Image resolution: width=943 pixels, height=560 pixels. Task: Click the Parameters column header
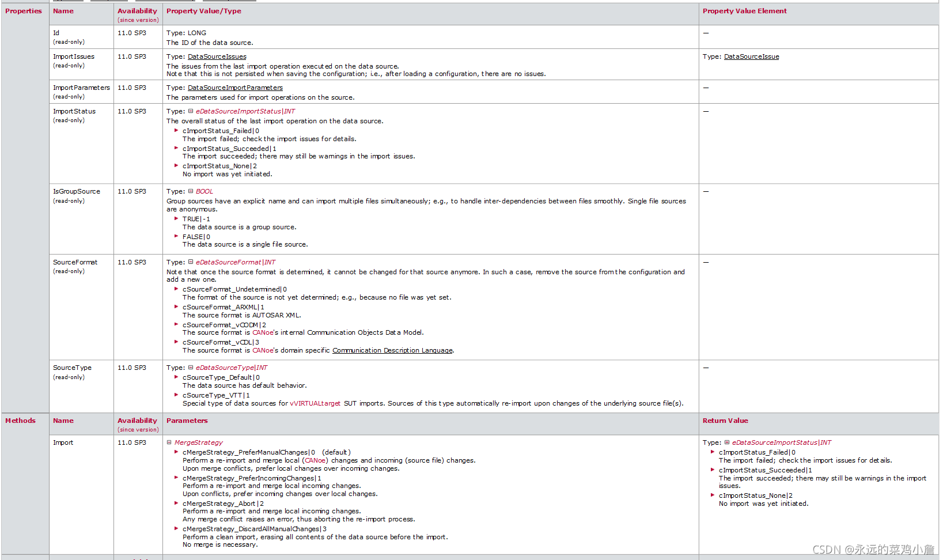pyautogui.click(x=187, y=421)
